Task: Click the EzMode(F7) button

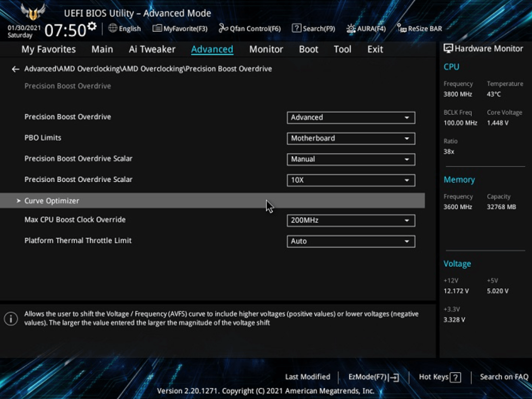Action: 373,377
